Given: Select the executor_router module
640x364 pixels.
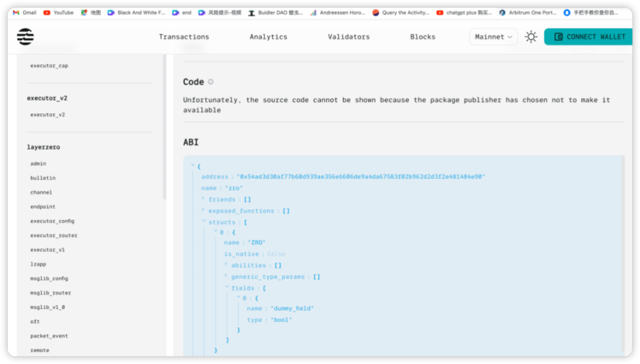Looking at the screenshot, I should pyautogui.click(x=53, y=236).
